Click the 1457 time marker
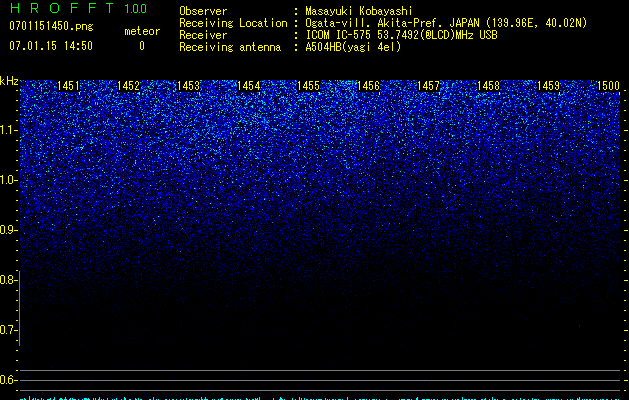629x400 pixels. 428,86
